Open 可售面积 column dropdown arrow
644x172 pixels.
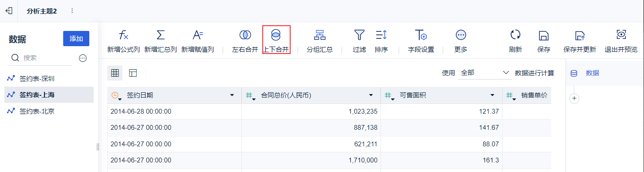point(492,95)
